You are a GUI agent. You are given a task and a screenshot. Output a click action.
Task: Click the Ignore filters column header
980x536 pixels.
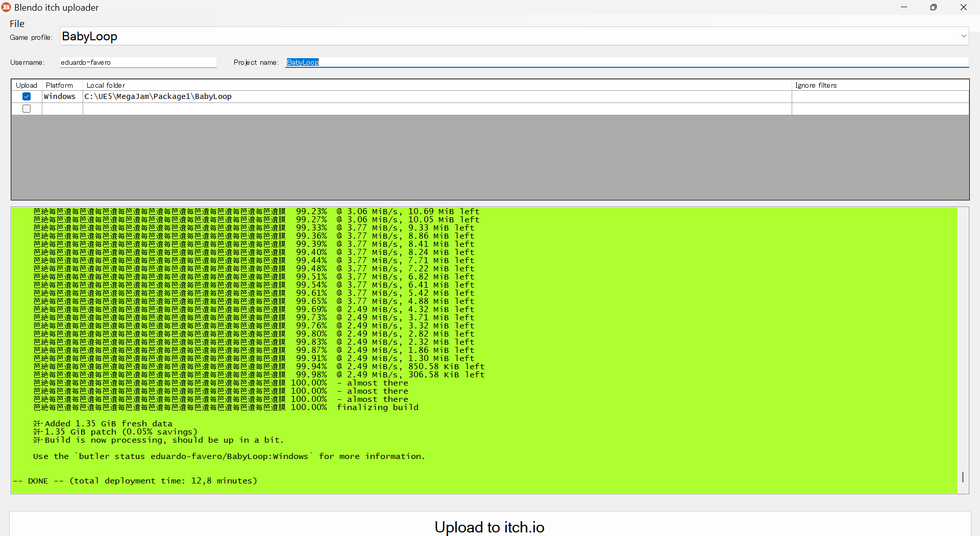point(816,85)
